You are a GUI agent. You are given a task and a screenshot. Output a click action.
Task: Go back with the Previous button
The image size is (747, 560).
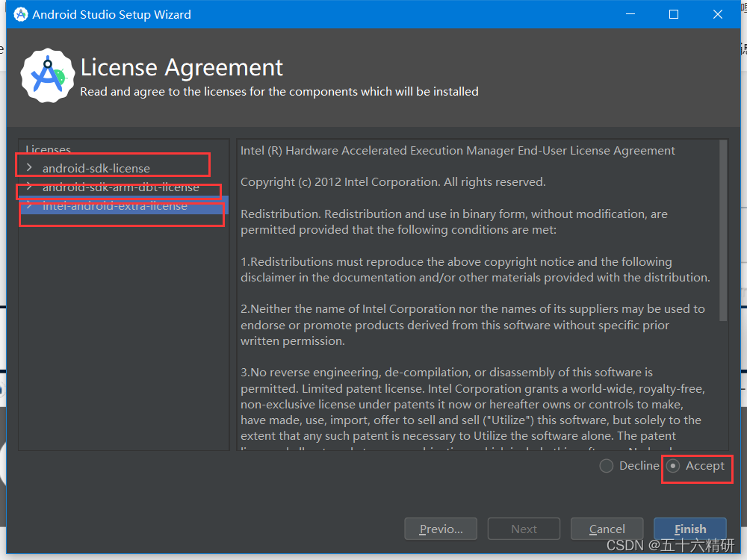441,529
